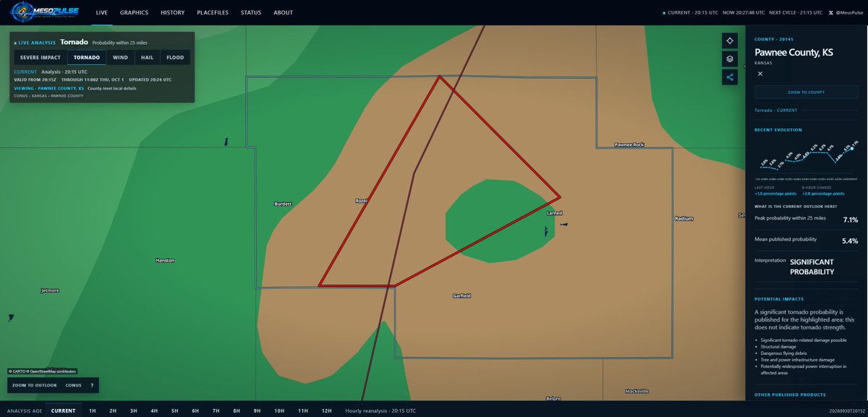Select the 10H analysis age
The height and width of the screenshot is (417, 868).
(x=279, y=410)
